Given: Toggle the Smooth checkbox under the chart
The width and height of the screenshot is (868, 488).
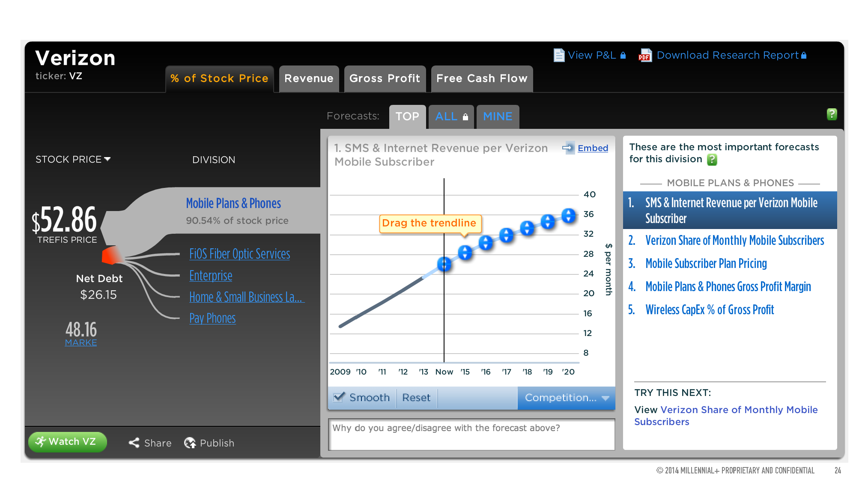Looking at the screenshot, I should (x=339, y=397).
